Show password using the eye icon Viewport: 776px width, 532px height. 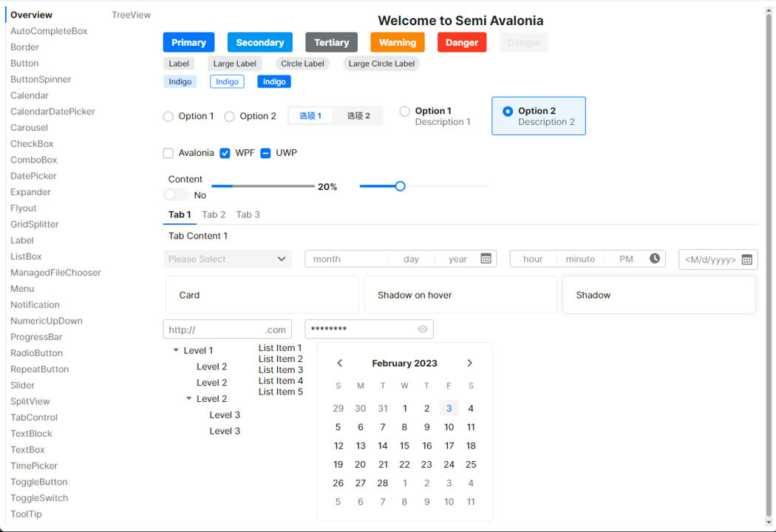click(x=423, y=329)
